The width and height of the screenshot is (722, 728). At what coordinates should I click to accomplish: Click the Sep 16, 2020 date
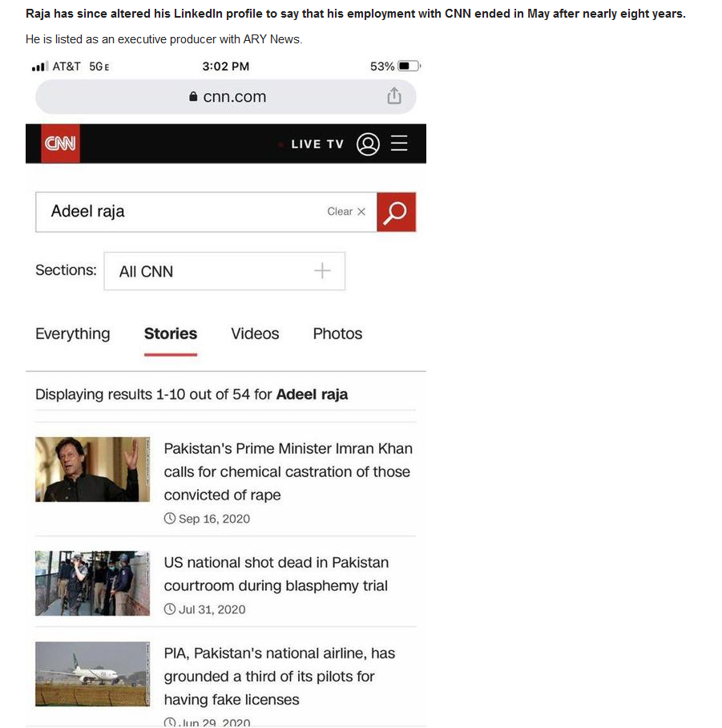click(x=215, y=519)
